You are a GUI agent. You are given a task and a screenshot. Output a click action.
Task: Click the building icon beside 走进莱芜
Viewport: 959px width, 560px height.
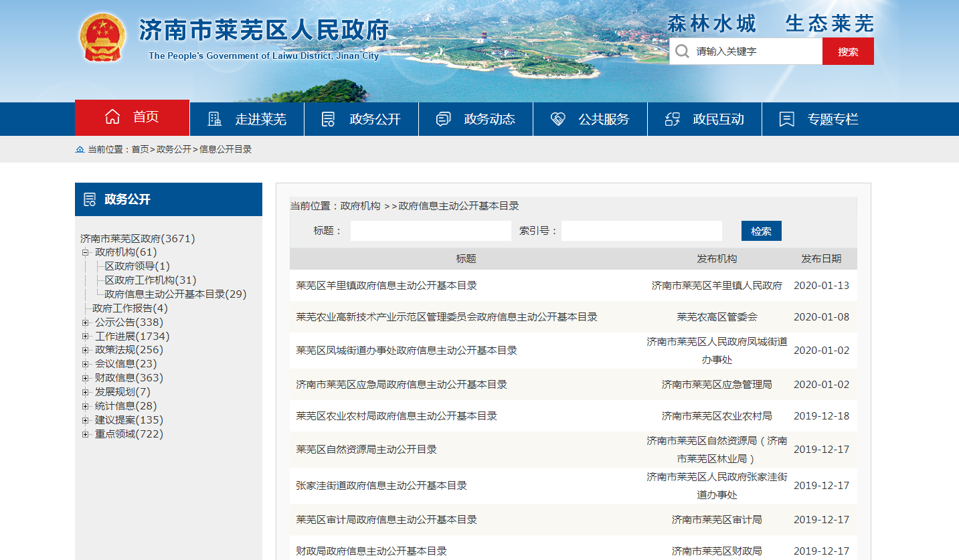pyautogui.click(x=214, y=119)
